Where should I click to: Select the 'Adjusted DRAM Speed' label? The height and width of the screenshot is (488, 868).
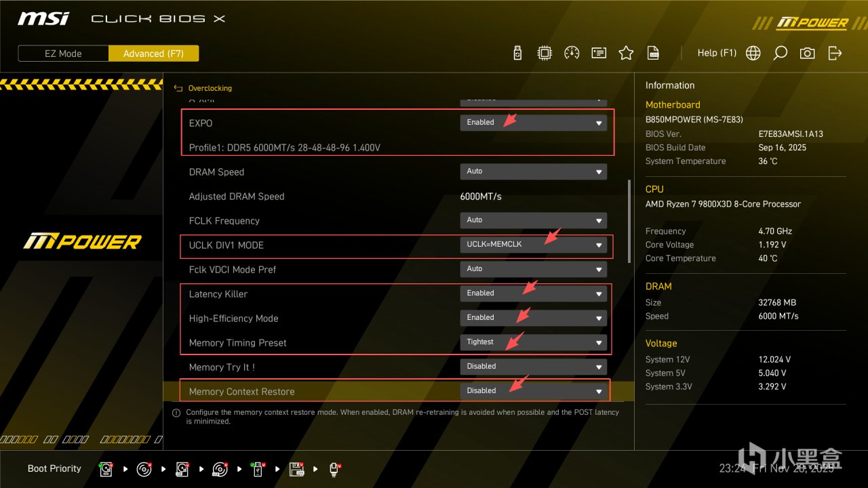(x=237, y=197)
